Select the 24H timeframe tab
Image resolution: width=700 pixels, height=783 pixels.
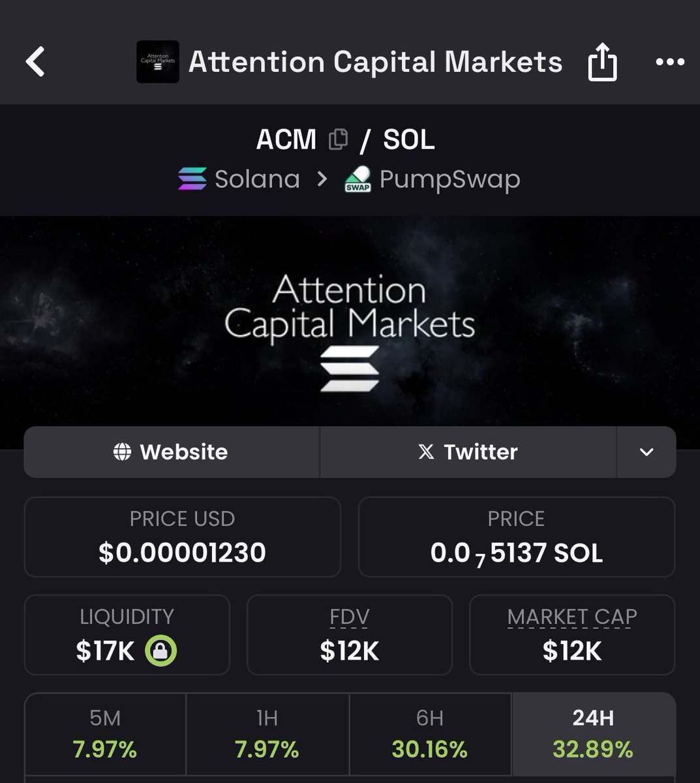(593, 734)
